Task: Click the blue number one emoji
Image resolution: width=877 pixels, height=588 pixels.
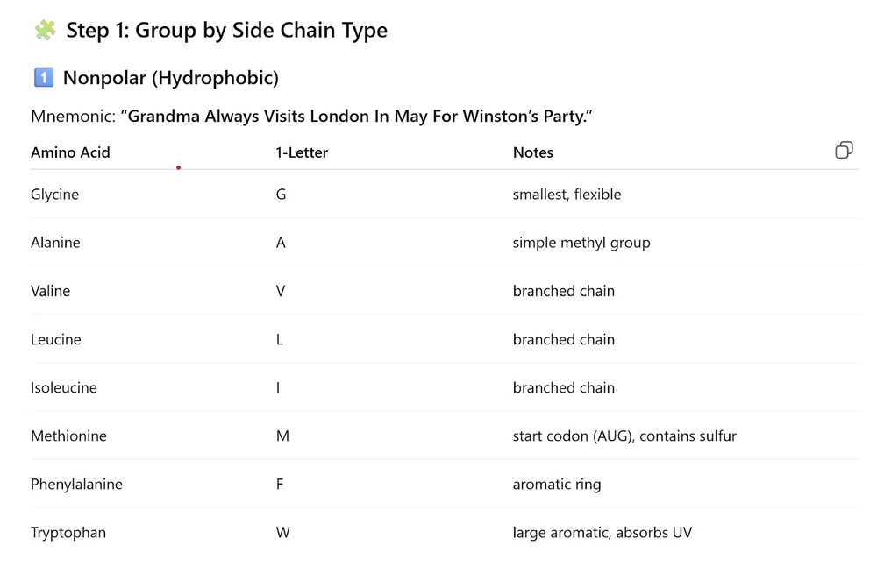Action: pos(43,78)
